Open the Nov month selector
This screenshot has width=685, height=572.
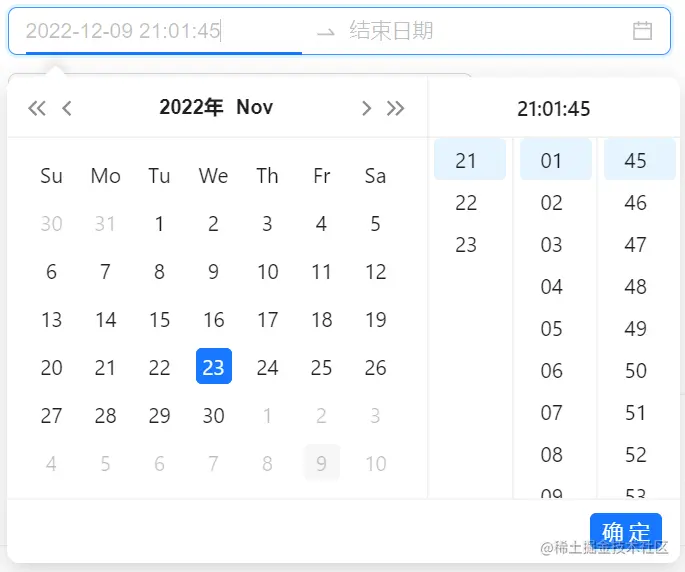[255, 107]
